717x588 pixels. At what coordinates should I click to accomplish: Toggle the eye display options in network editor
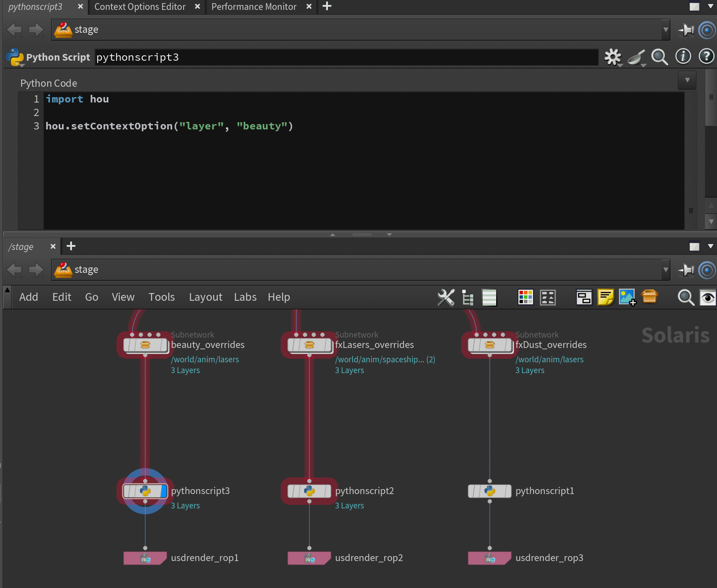coord(708,297)
